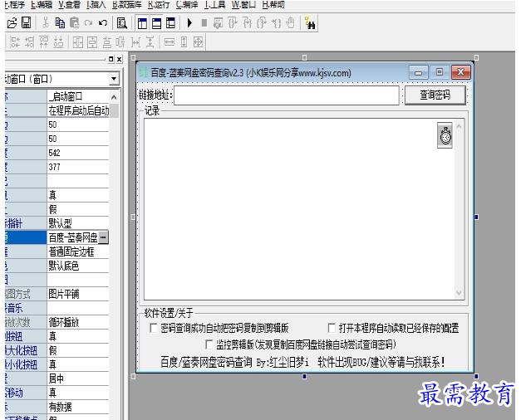
Task: Select the '图片平铺' picture mode value
Action: 78,294
